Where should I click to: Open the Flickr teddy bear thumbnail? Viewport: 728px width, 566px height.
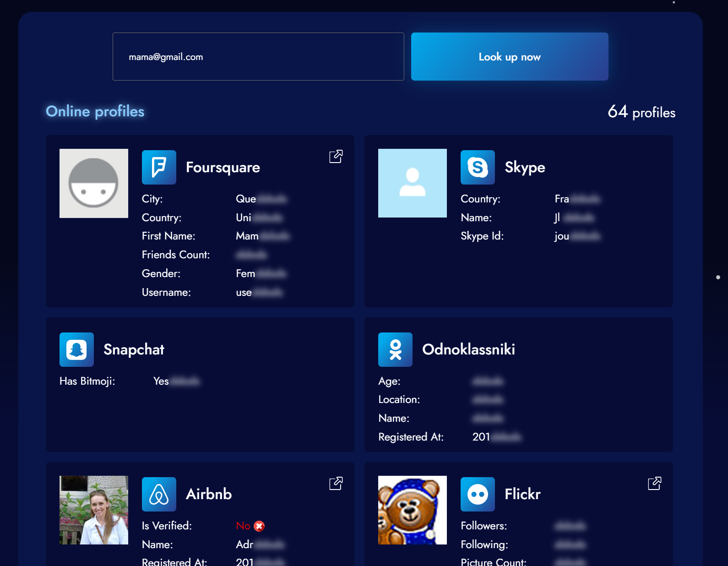413,510
